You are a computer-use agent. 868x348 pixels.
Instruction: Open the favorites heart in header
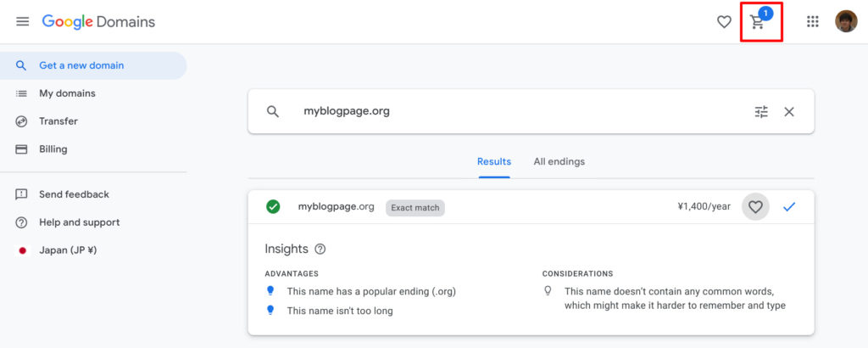point(724,22)
